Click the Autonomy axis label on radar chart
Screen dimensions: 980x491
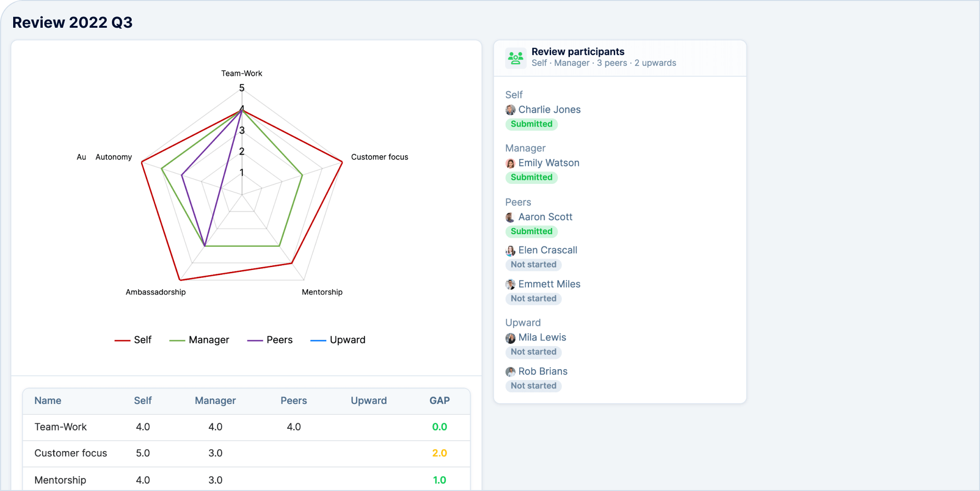point(114,157)
